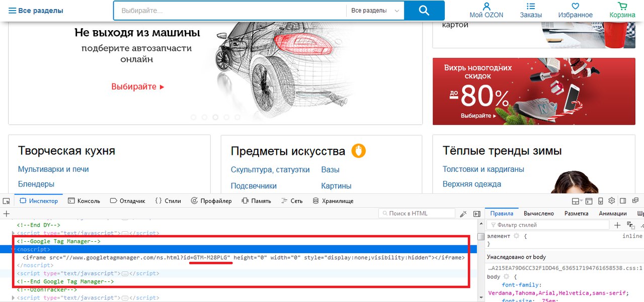Click the red Выбирайте link on car banner

coord(138,87)
